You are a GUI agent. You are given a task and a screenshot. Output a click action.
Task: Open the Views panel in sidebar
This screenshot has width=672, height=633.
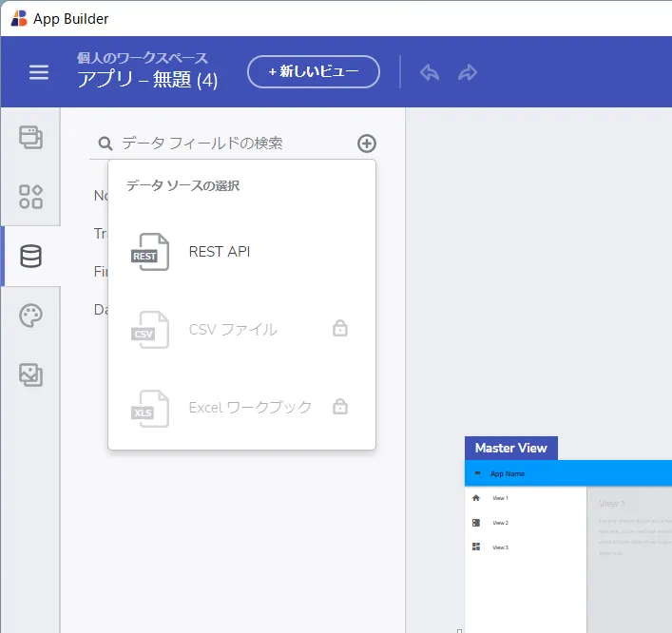(x=31, y=138)
